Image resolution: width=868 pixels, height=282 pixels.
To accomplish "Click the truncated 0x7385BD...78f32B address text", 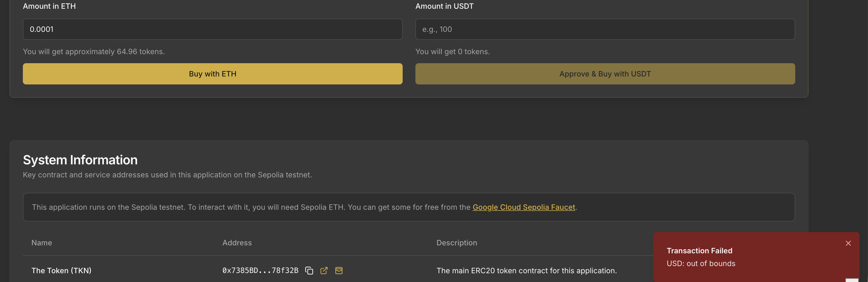I will click(x=260, y=271).
